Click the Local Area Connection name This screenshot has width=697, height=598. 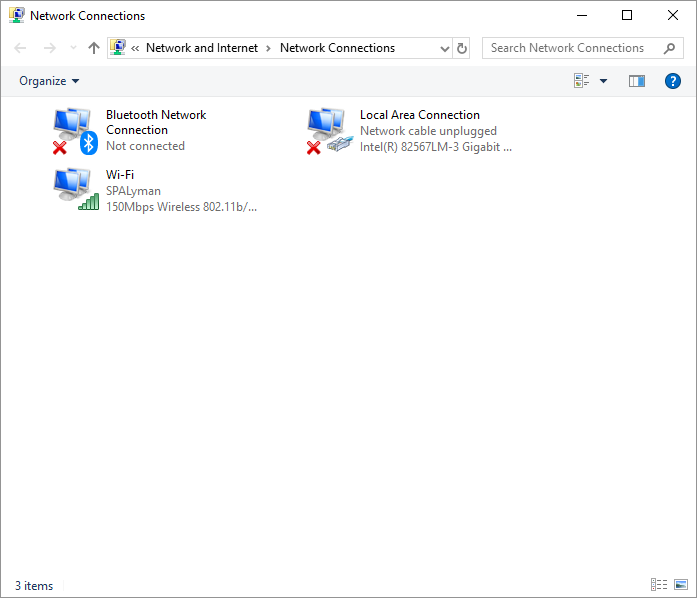(420, 115)
